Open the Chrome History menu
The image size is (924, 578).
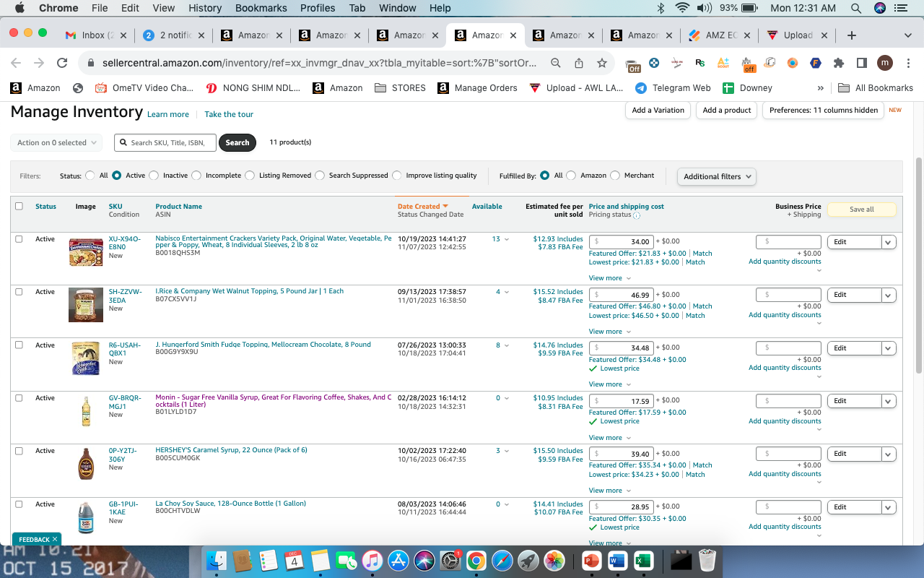point(205,8)
